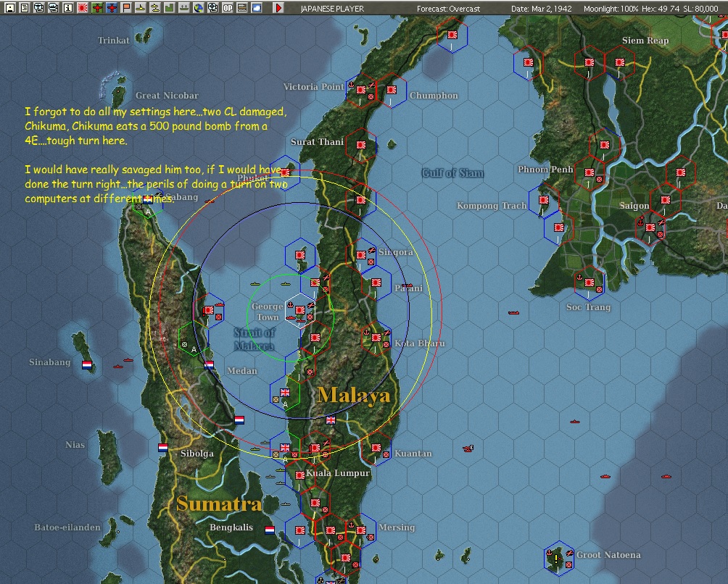
Task: Click the orange flag toolbar icon
Action: (126, 7)
